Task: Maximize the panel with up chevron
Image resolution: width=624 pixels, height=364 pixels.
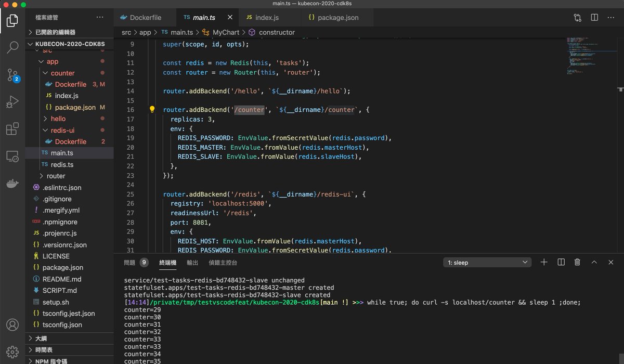Action: [x=594, y=262]
